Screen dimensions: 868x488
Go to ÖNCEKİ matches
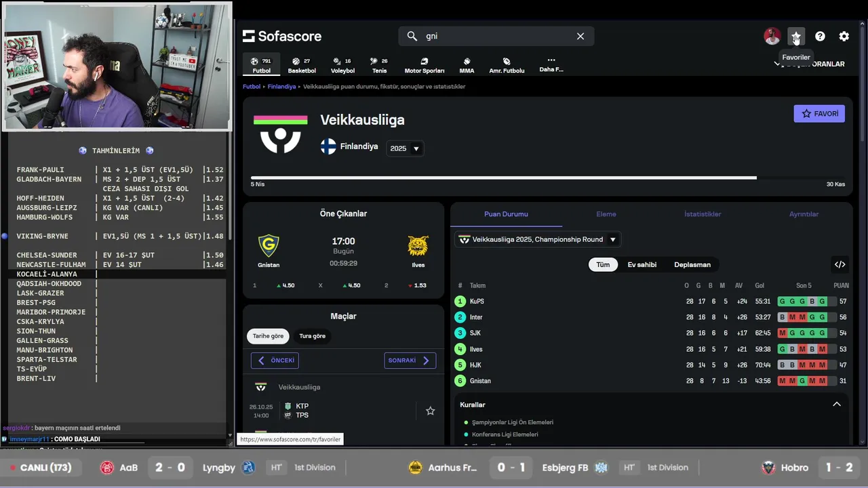275,361
